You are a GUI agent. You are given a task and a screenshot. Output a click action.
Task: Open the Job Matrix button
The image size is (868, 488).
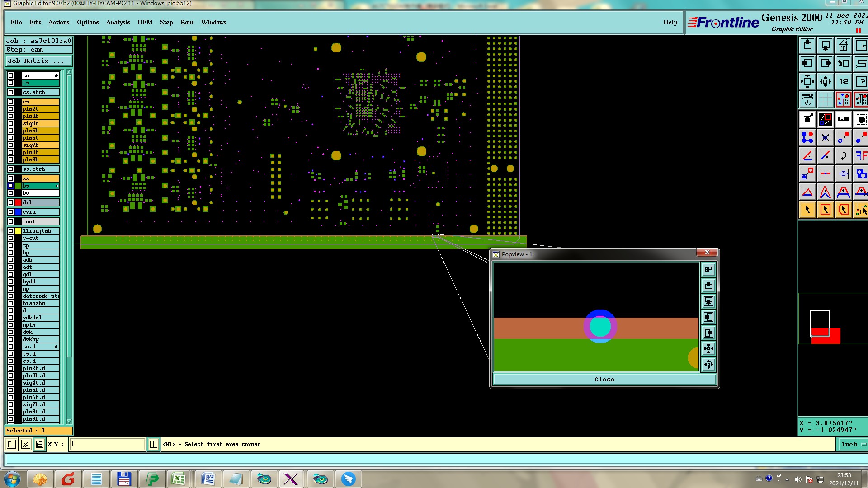click(x=38, y=61)
